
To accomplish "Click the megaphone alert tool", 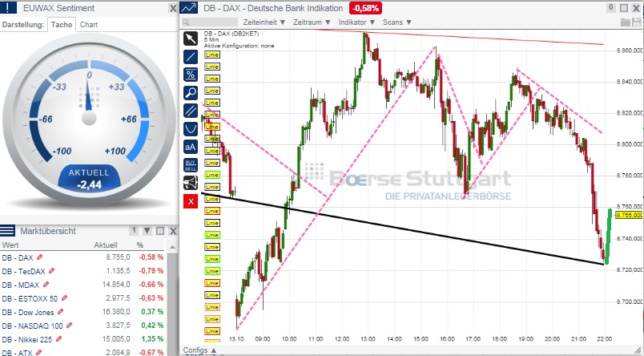I will [x=190, y=183].
